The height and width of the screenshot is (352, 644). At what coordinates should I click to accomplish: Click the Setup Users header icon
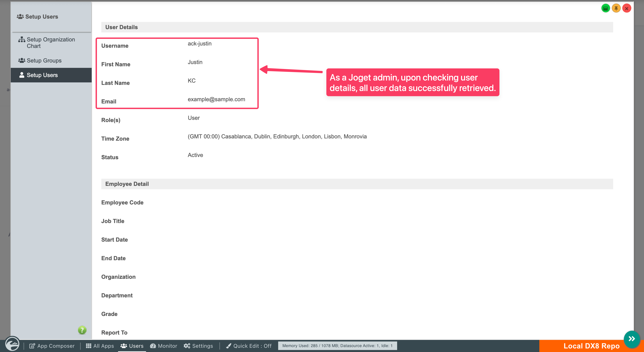click(x=20, y=17)
